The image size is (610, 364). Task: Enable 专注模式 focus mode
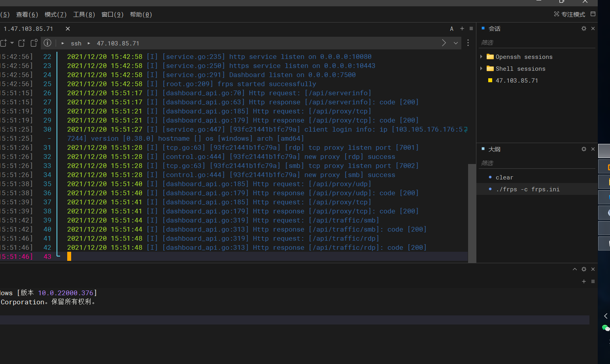(569, 14)
